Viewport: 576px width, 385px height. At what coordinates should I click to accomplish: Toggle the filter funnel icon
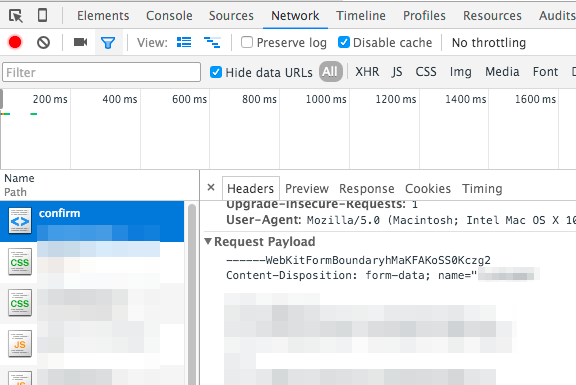point(108,43)
